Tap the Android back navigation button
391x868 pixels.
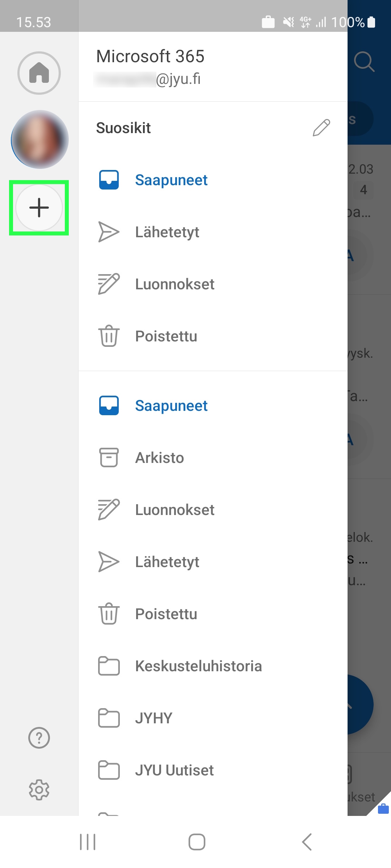tap(306, 842)
